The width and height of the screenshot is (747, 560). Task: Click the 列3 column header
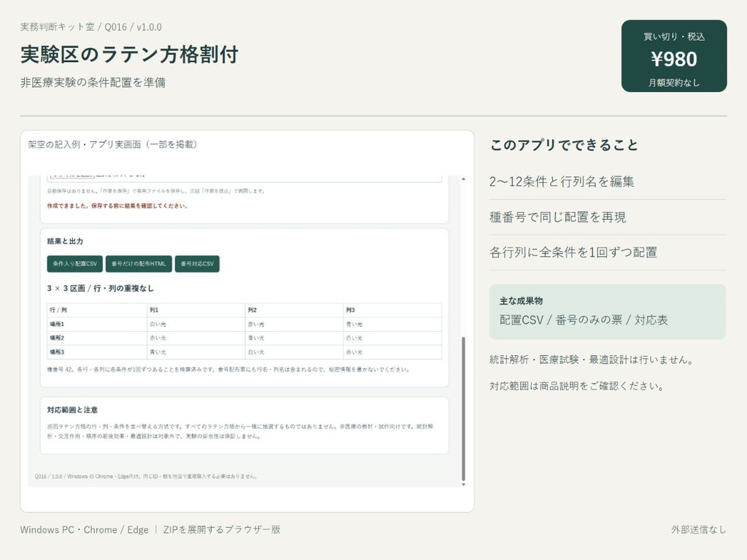click(x=392, y=310)
